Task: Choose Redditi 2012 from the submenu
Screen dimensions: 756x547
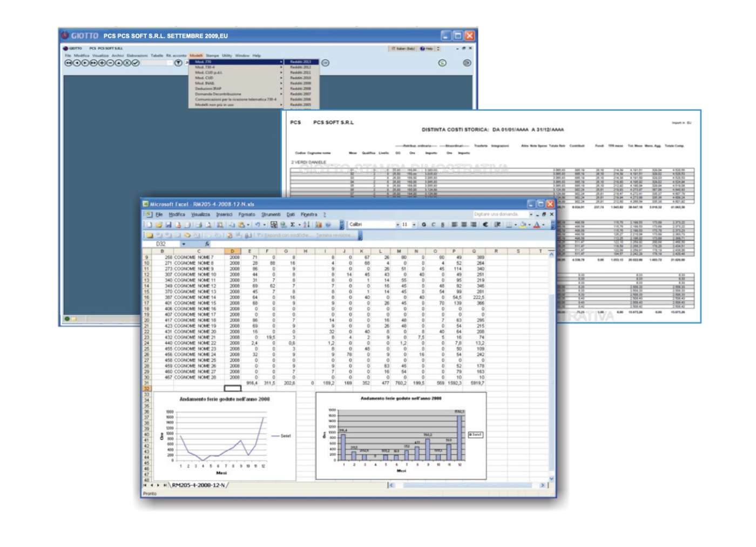Action: click(300, 67)
